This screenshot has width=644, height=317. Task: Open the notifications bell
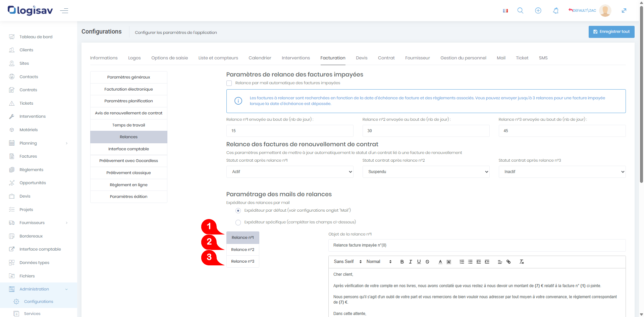point(556,11)
